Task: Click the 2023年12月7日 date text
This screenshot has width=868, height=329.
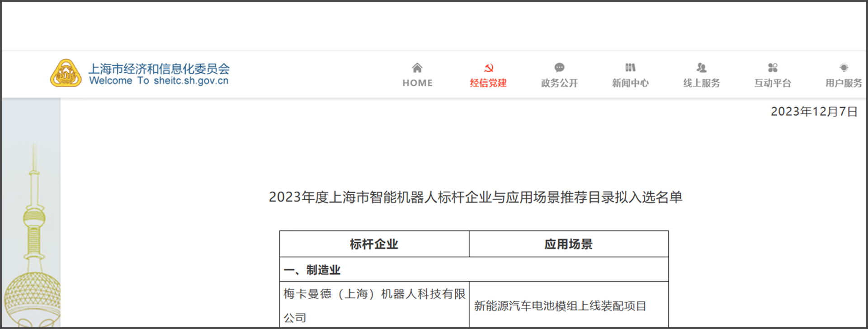Action: (x=814, y=112)
